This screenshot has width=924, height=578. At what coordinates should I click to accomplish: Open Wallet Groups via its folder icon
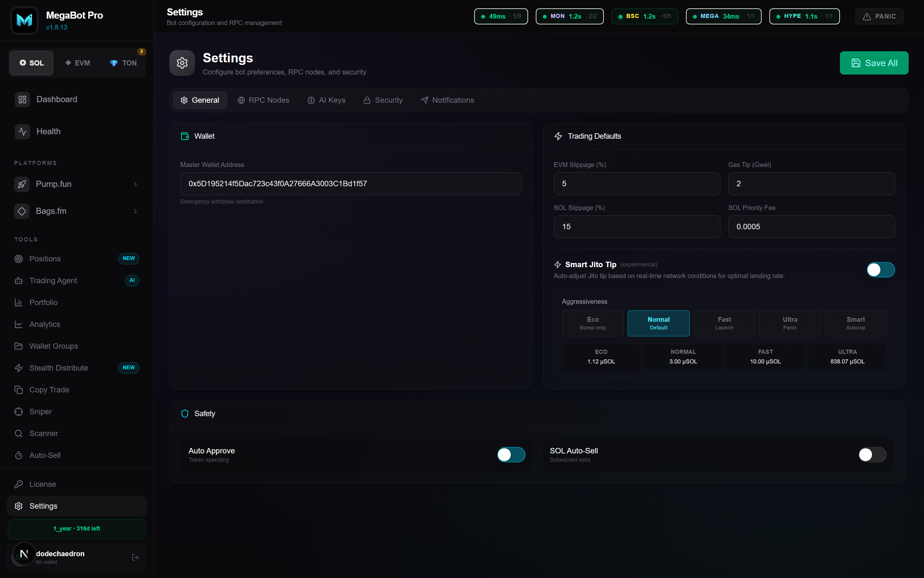click(18, 346)
